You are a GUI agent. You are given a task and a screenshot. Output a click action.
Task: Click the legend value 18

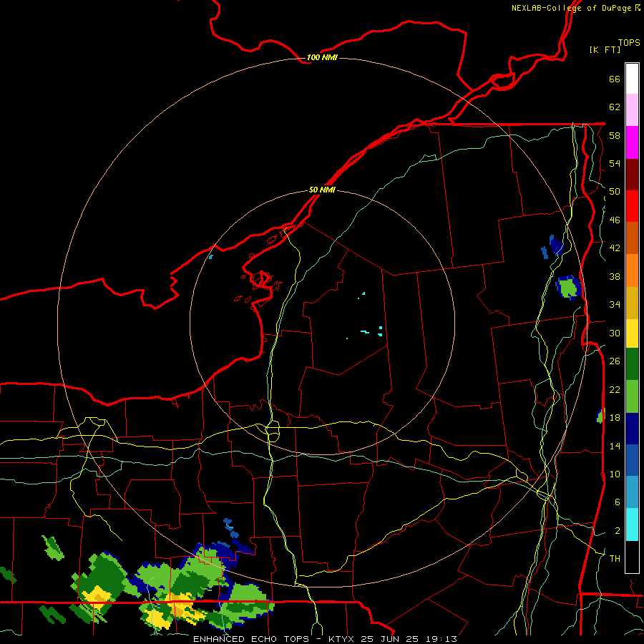click(x=615, y=418)
